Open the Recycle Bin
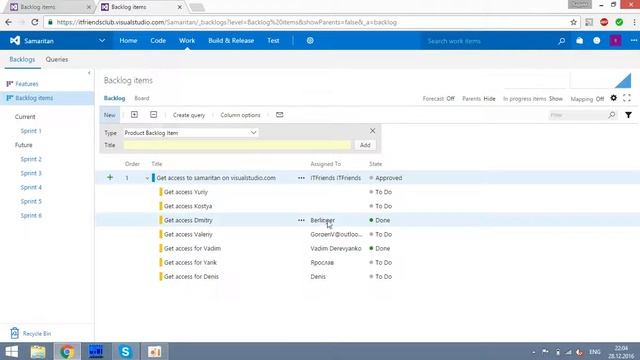 [31, 333]
